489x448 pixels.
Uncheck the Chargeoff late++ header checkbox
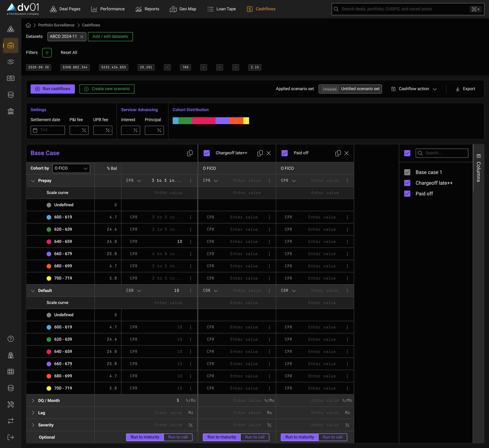[206, 153]
